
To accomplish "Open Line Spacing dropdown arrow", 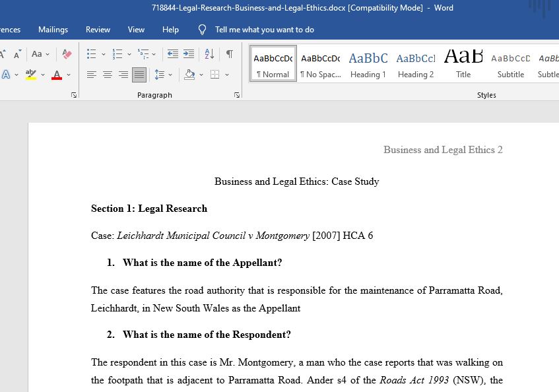I will tap(170, 75).
